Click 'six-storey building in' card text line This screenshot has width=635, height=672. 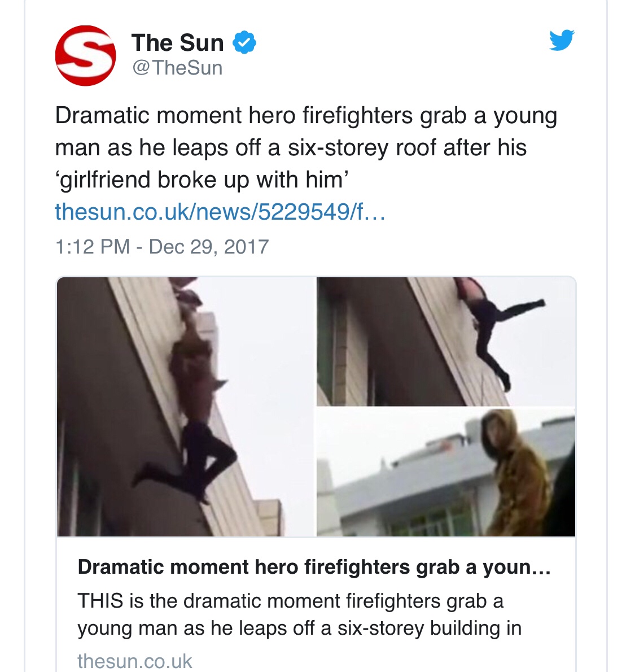tap(430, 629)
